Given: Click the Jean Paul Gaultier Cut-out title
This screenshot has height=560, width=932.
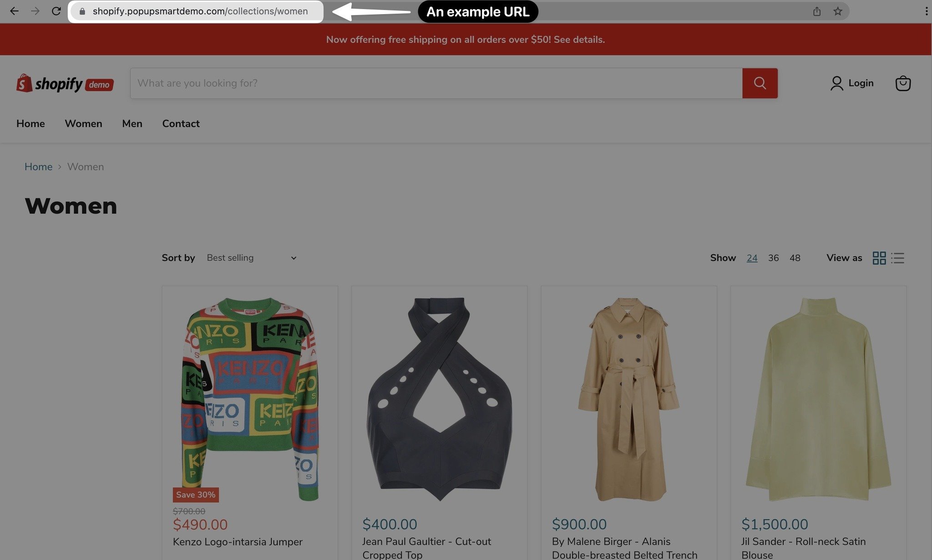Looking at the screenshot, I should pos(426,548).
